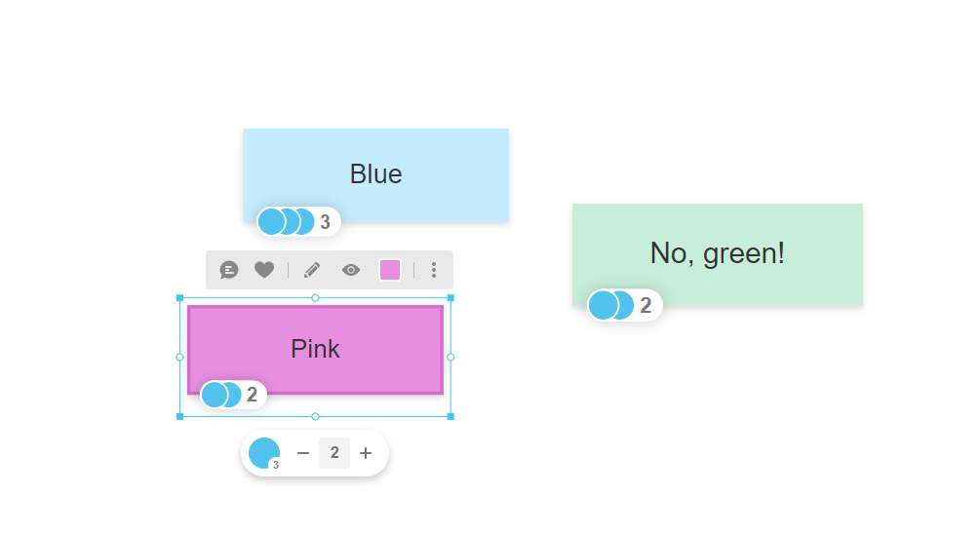The height and width of the screenshot is (533, 980).
Task: Click the vote badge on Blue note
Action: [298, 222]
